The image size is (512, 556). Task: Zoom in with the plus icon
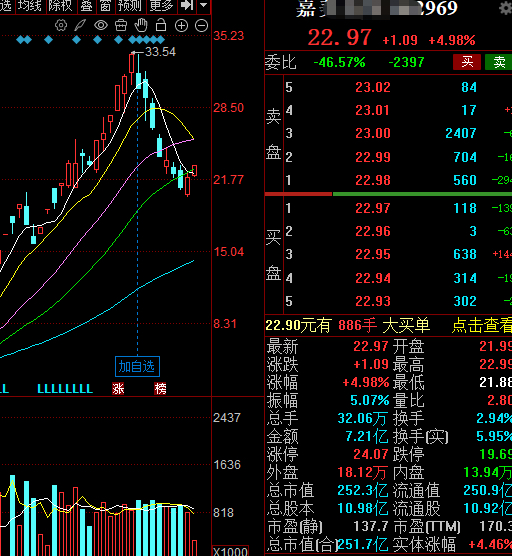click(x=181, y=26)
